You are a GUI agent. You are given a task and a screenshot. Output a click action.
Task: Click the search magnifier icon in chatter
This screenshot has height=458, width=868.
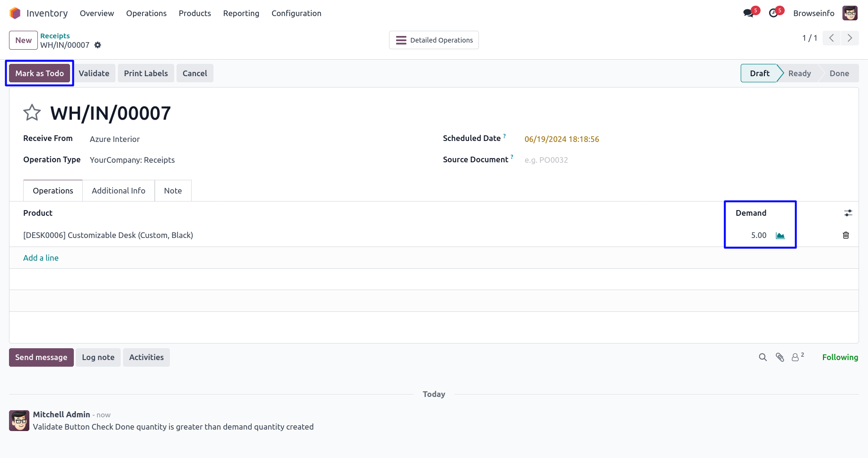tap(762, 357)
